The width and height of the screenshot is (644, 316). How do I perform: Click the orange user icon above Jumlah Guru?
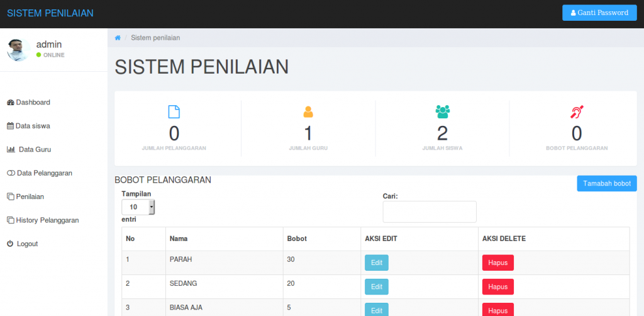(308, 112)
